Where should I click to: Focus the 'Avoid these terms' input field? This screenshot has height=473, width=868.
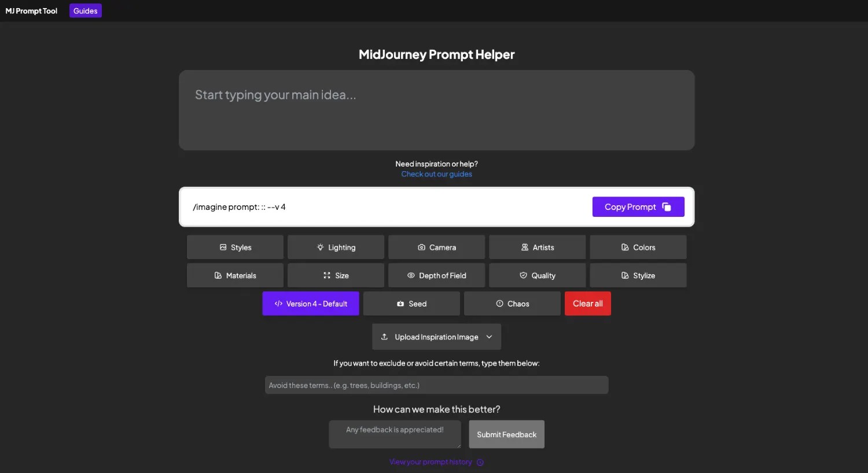436,385
